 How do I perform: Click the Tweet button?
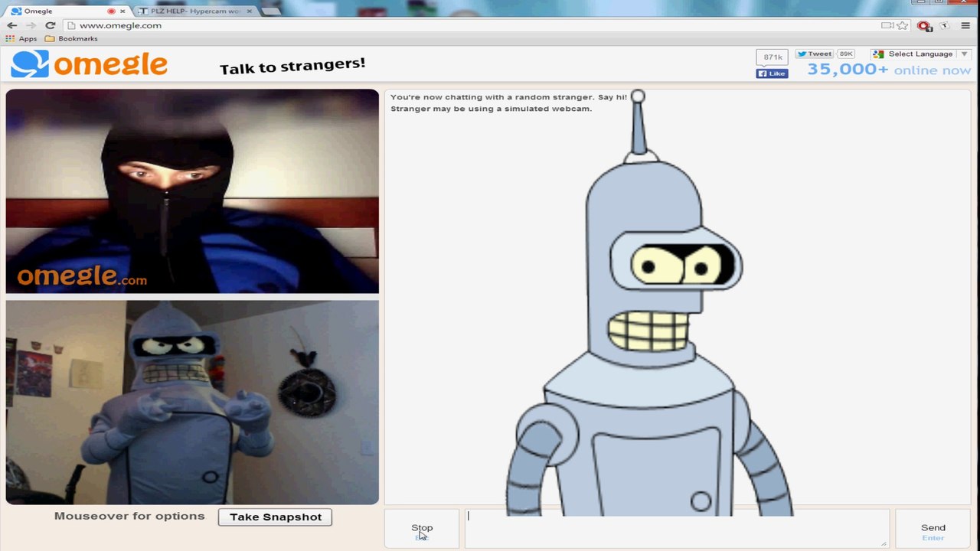[814, 54]
